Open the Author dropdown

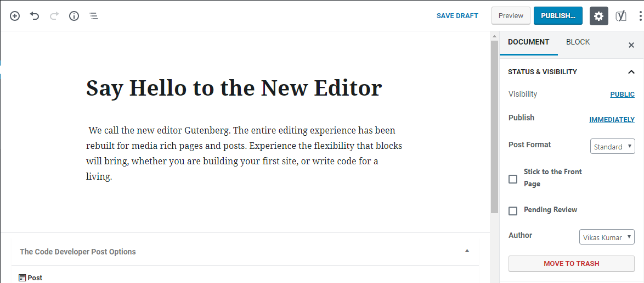607,237
